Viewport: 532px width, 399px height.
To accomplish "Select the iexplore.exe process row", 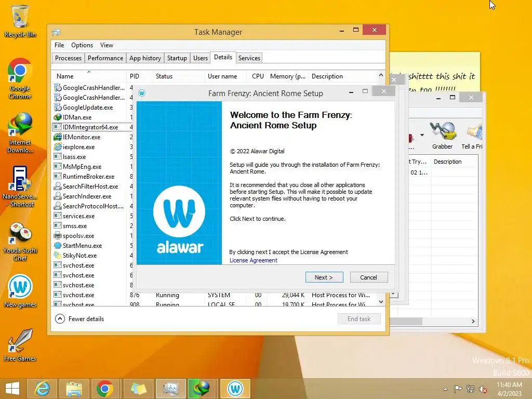I will [91, 147].
